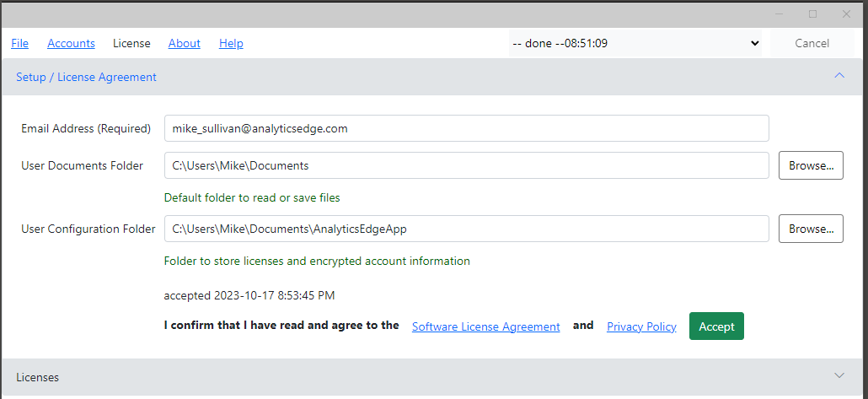868x399 pixels.
Task: Click the Cancel button
Action: 812,43
